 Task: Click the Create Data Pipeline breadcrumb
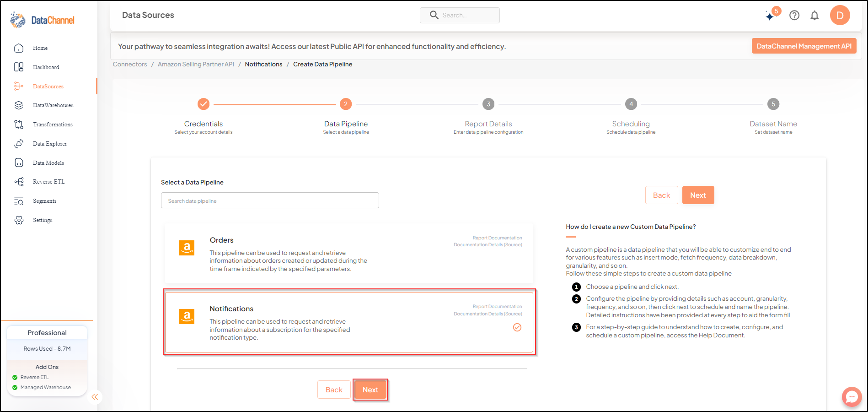coord(322,64)
